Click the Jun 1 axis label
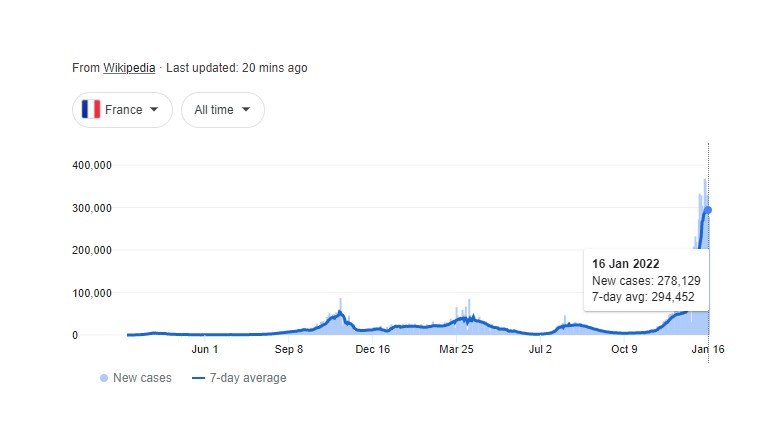777x438 pixels. pos(205,349)
